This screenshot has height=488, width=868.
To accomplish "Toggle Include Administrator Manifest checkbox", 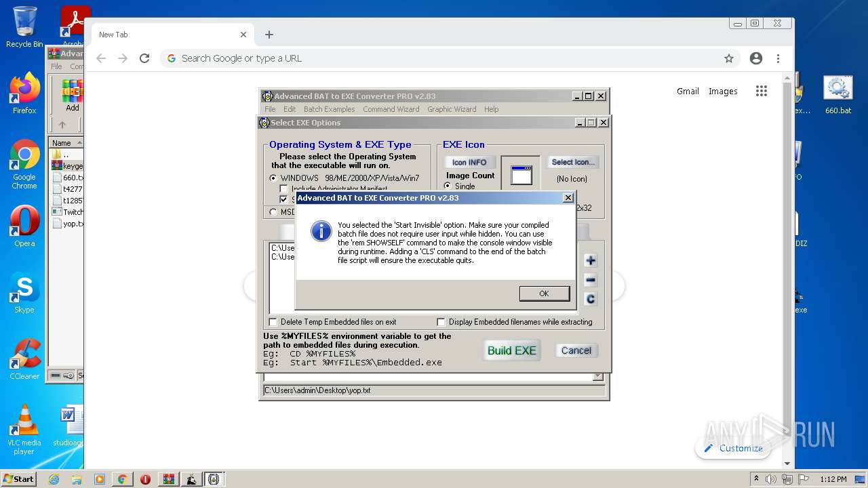I will click(285, 189).
